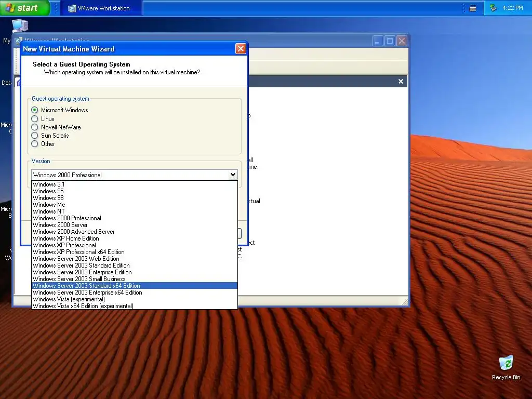The width and height of the screenshot is (532, 399).
Task: Pick Windows XP Professional x64 Edition
Action: 135,252
